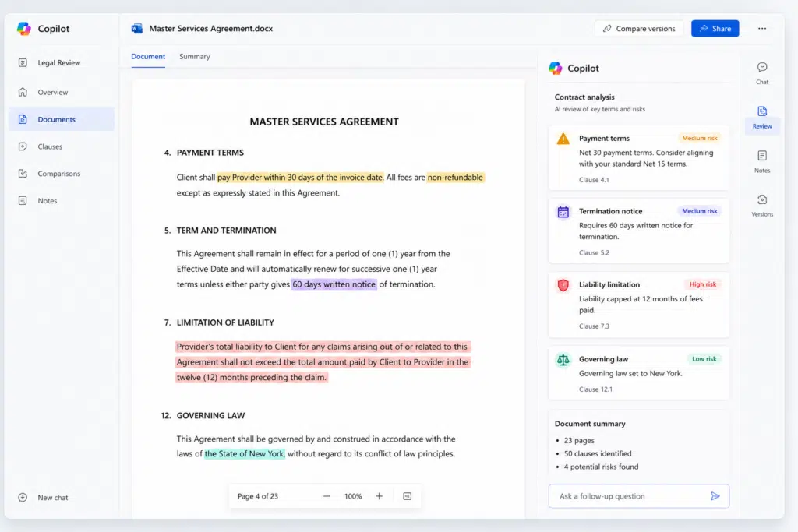The width and height of the screenshot is (798, 532).
Task: Click '23 pages' in document summary
Action: click(579, 440)
